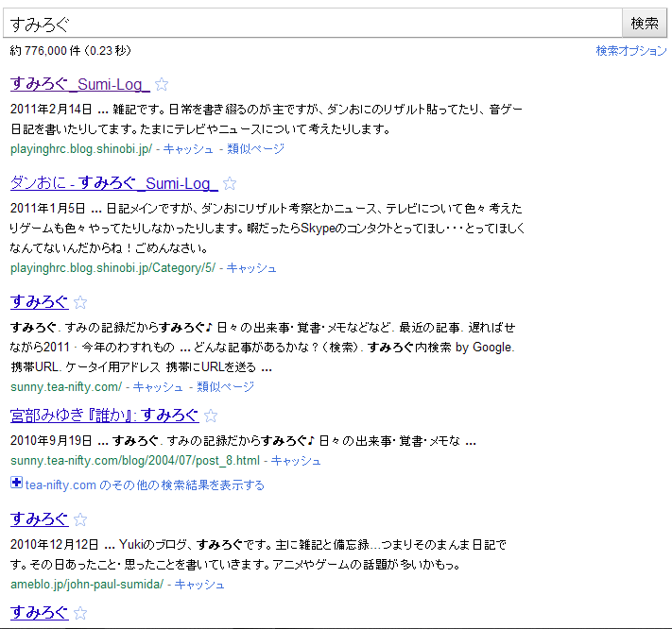Click the 検索 search button
The width and height of the screenshot is (672, 629).
(x=645, y=23)
